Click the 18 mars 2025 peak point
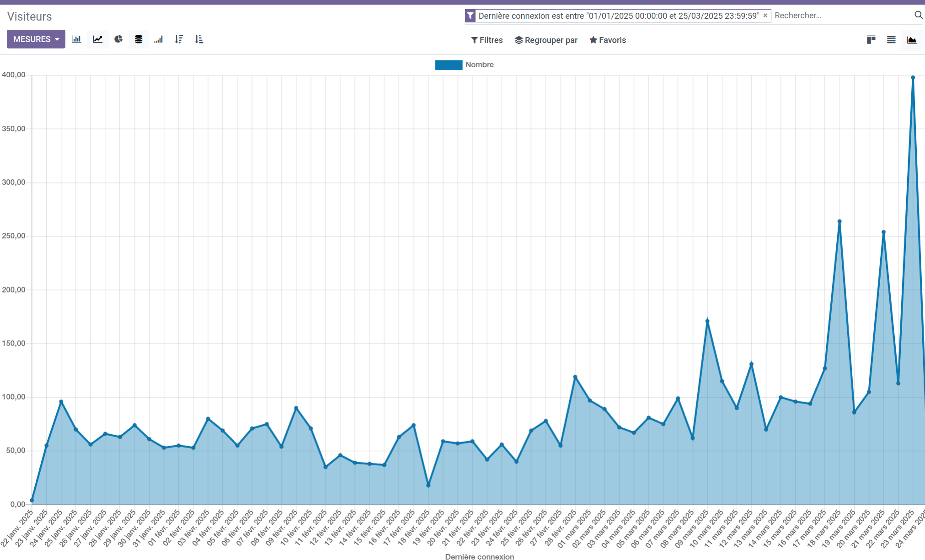This screenshot has width=925, height=560. point(839,222)
